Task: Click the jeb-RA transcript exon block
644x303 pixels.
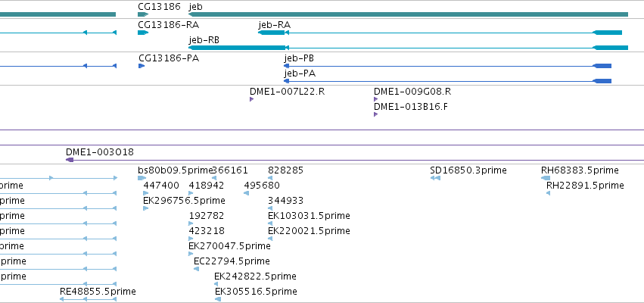Action: point(272,33)
